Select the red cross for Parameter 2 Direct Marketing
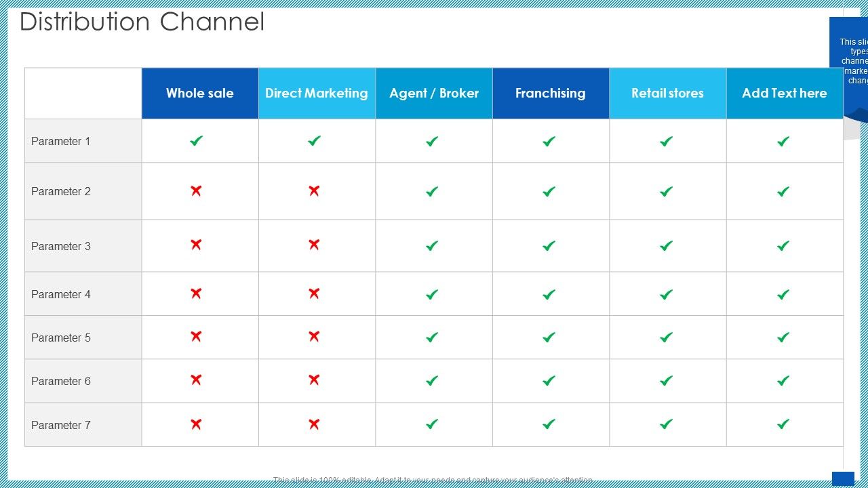This screenshot has width=868, height=488. click(314, 191)
